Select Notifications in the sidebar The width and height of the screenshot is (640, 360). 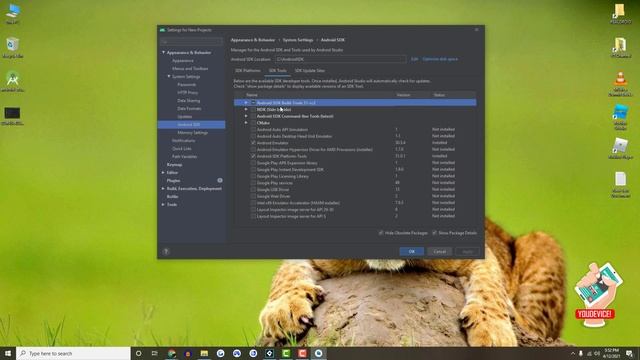pos(183,140)
